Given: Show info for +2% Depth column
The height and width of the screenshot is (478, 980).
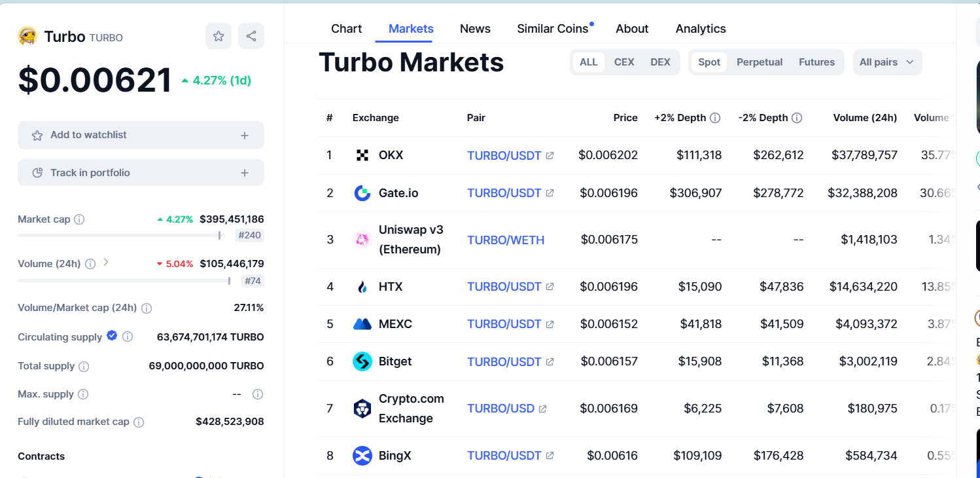Looking at the screenshot, I should [x=715, y=118].
